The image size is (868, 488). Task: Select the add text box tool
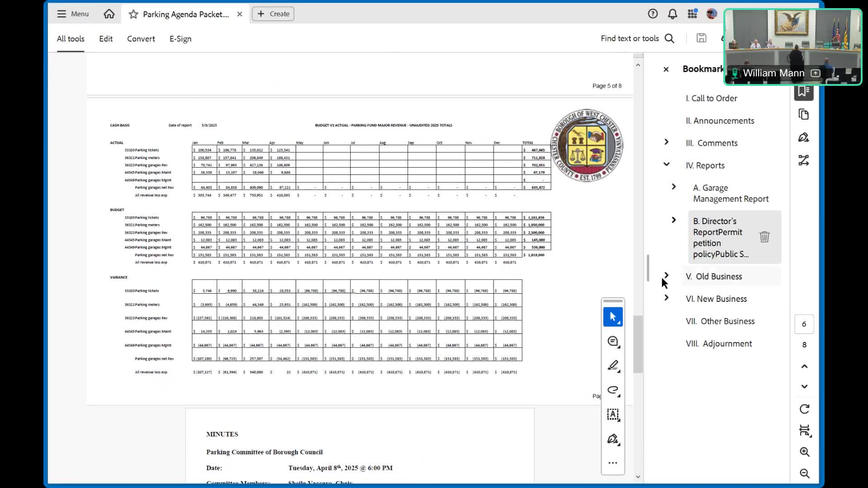(613, 414)
